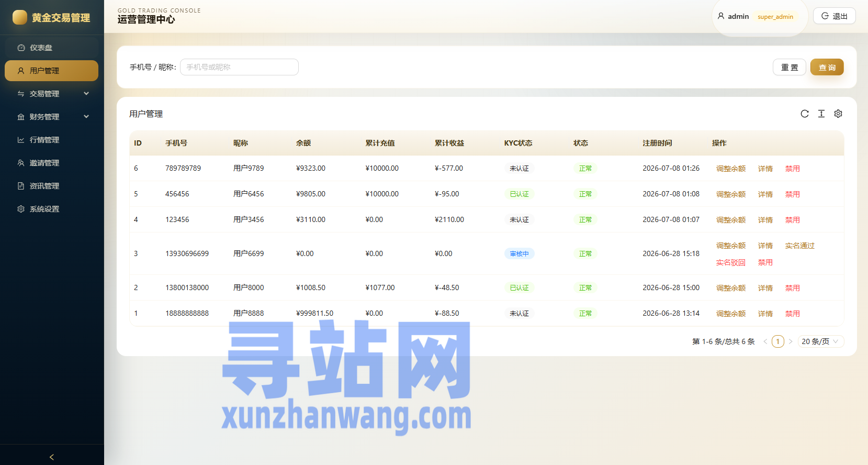Click 实名通过 for user 13930696699

800,246
